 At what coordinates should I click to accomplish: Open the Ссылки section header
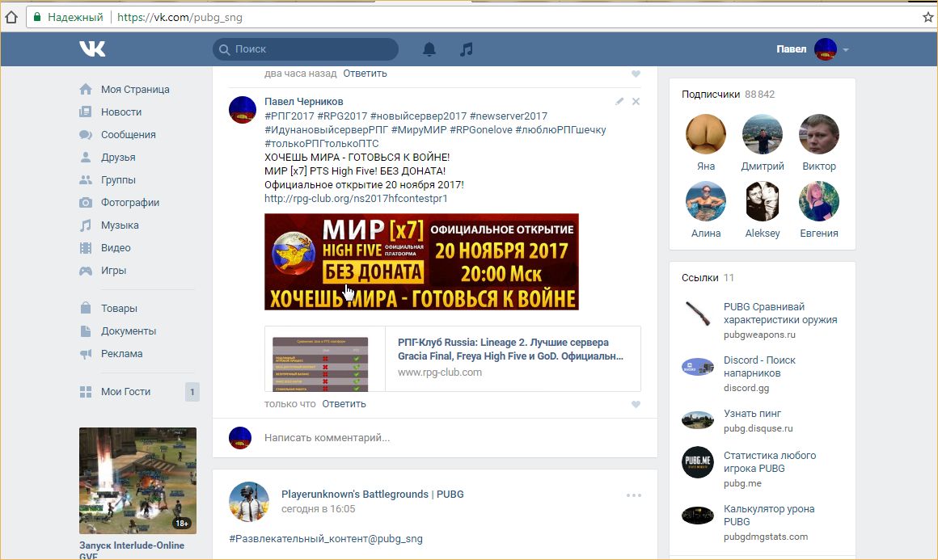pyautogui.click(x=708, y=278)
